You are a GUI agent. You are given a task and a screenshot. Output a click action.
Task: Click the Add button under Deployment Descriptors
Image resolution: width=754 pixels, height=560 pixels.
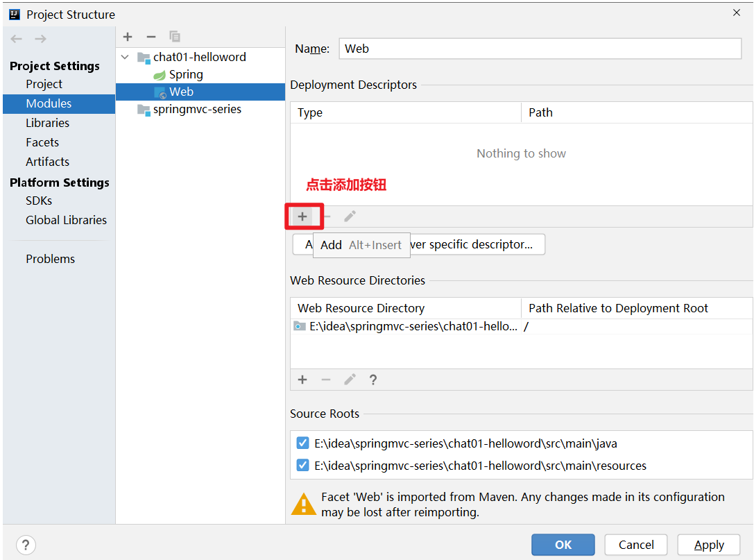(x=302, y=217)
